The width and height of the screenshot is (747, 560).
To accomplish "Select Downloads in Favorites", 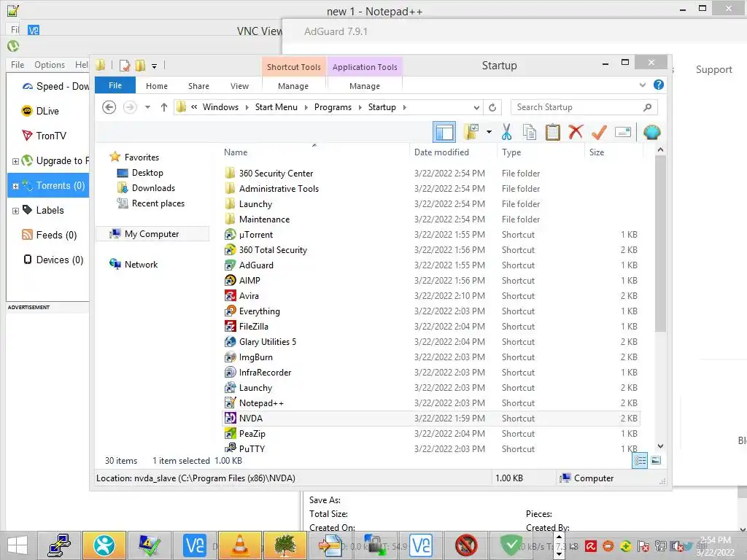I will (153, 188).
